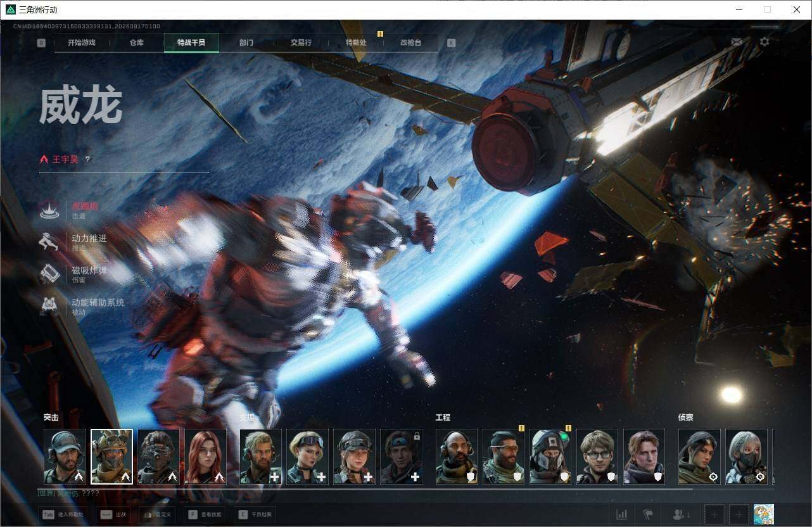Switch to the 改枪台 tab

pos(410,43)
